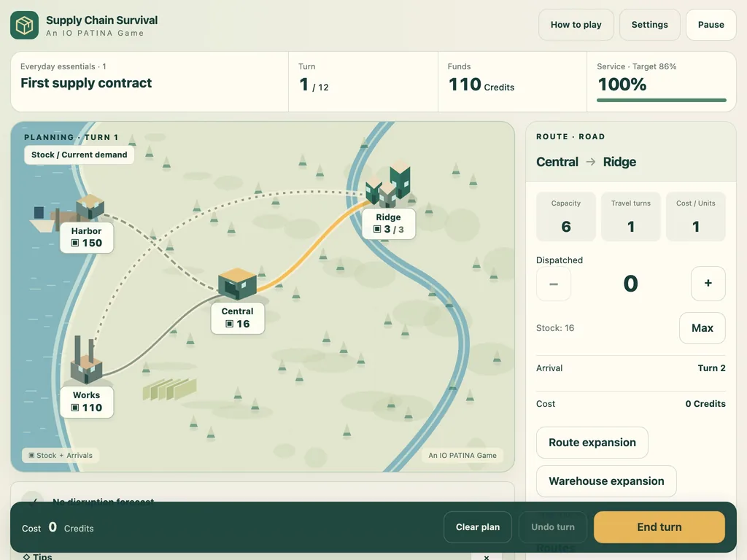Click the Cost / Units 1 stat card

point(695,217)
